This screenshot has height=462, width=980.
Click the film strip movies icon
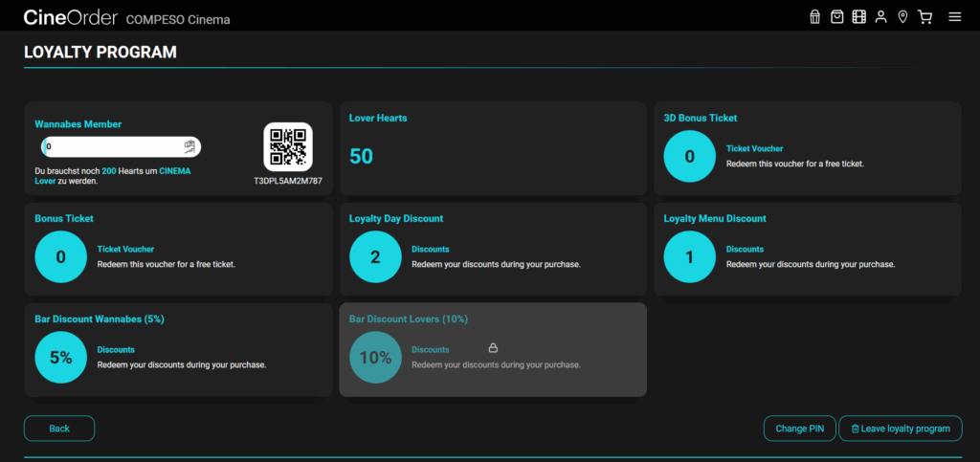[x=858, y=17]
